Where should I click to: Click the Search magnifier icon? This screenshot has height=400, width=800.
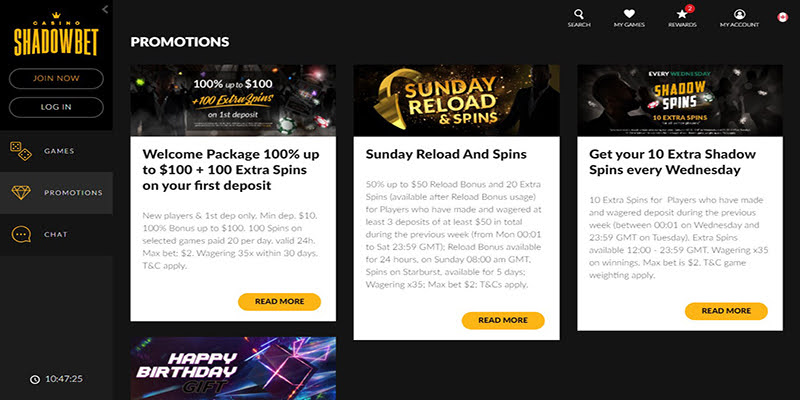coord(579,14)
